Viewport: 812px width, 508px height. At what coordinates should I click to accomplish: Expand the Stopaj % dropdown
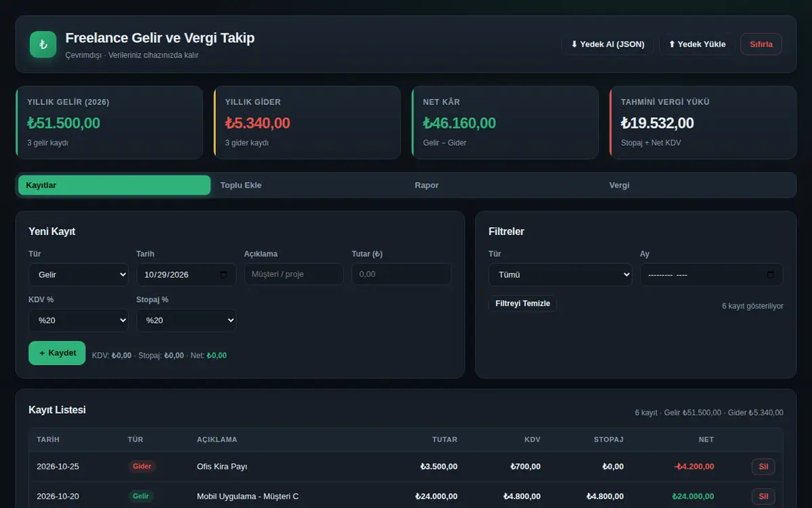click(x=186, y=320)
